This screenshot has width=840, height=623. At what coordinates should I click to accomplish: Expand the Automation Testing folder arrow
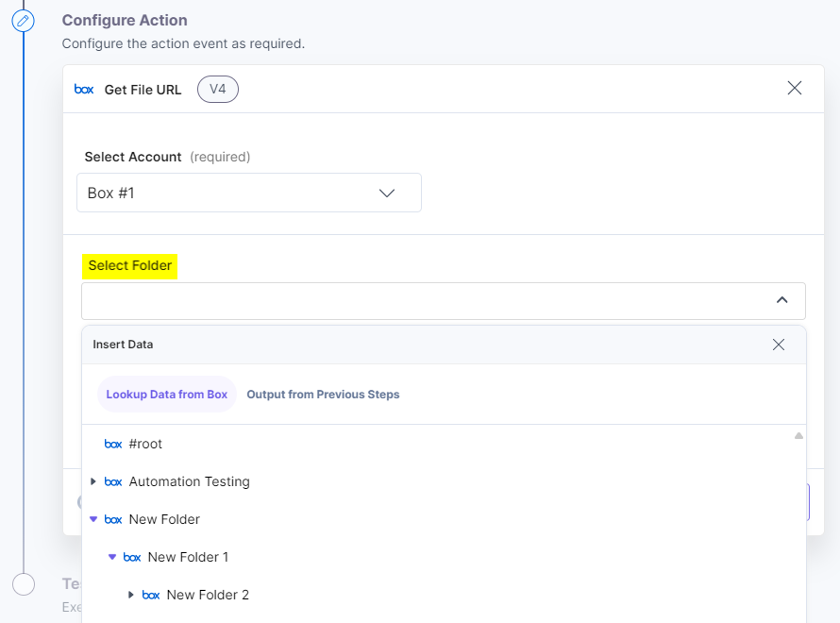point(93,482)
